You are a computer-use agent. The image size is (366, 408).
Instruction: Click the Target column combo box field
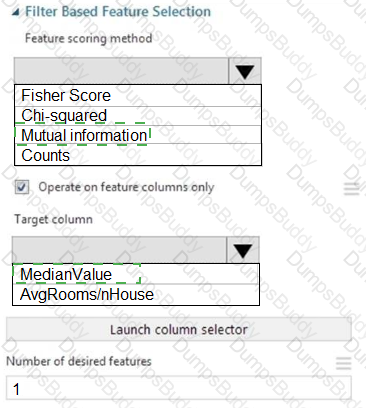click(119, 250)
